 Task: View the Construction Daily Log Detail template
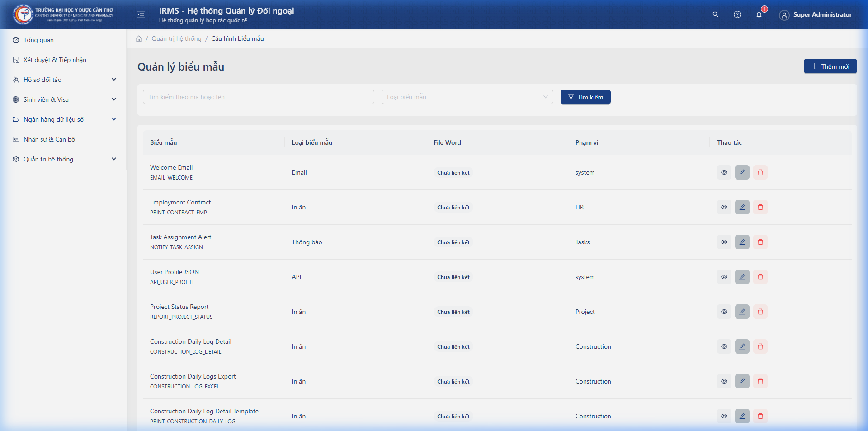click(724, 346)
